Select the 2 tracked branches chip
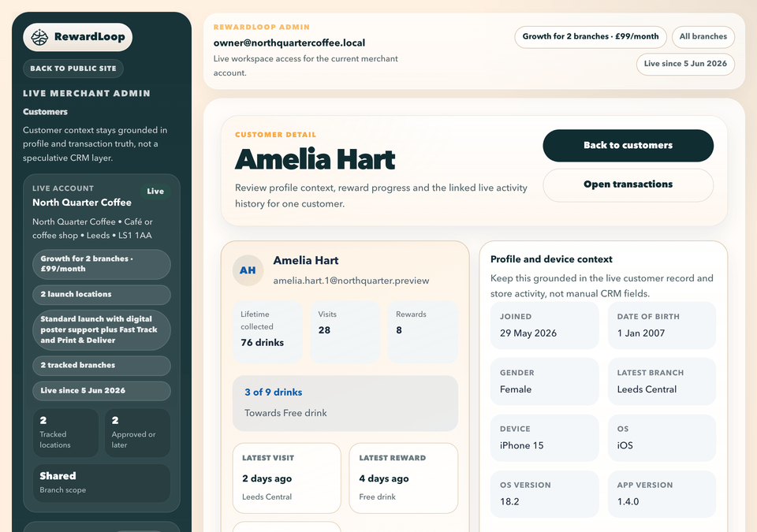Viewport: 757px width, 532px height. pyautogui.click(x=102, y=366)
